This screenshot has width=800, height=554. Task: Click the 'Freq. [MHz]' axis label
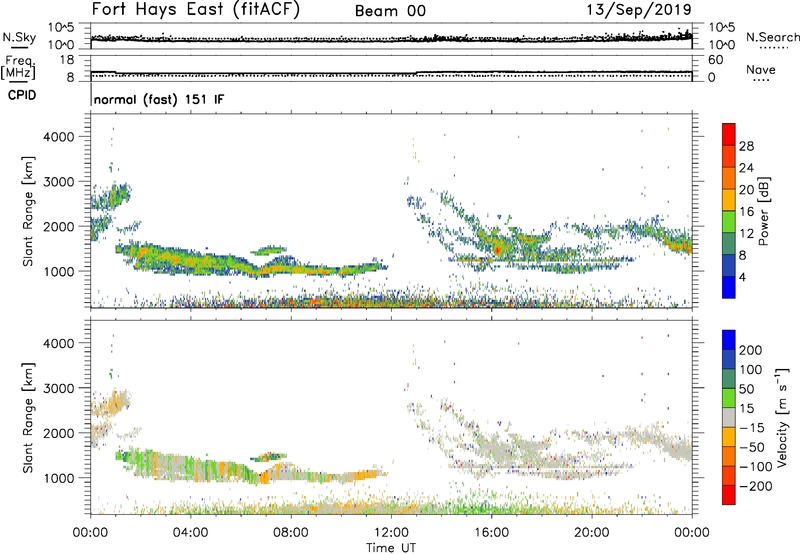[x=18, y=67]
